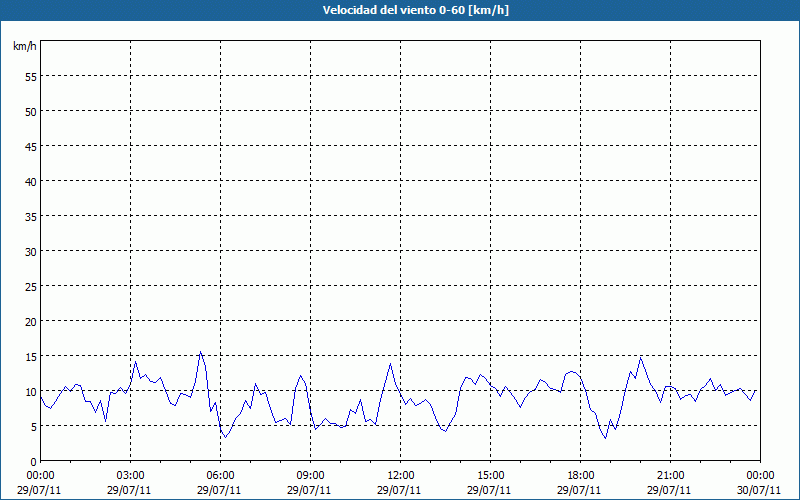The height and width of the screenshot is (500, 800).
Task: Click the y-axis value 25
Action: (31, 287)
